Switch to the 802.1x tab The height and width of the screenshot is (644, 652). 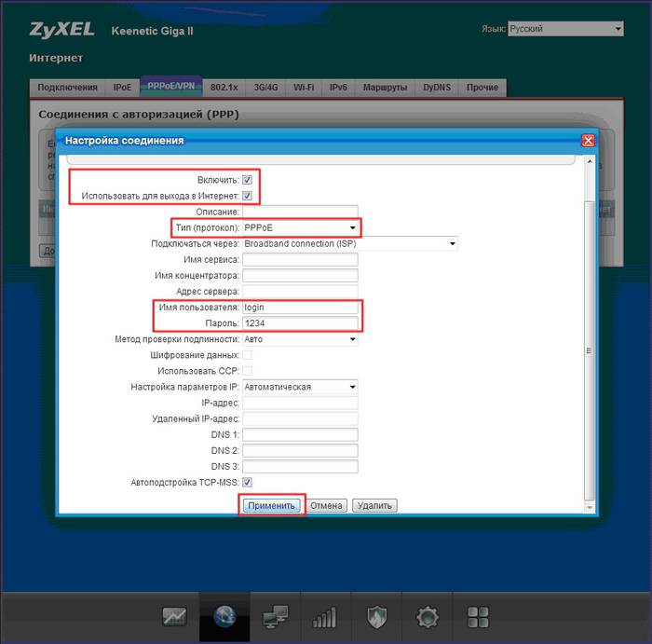(x=224, y=88)
